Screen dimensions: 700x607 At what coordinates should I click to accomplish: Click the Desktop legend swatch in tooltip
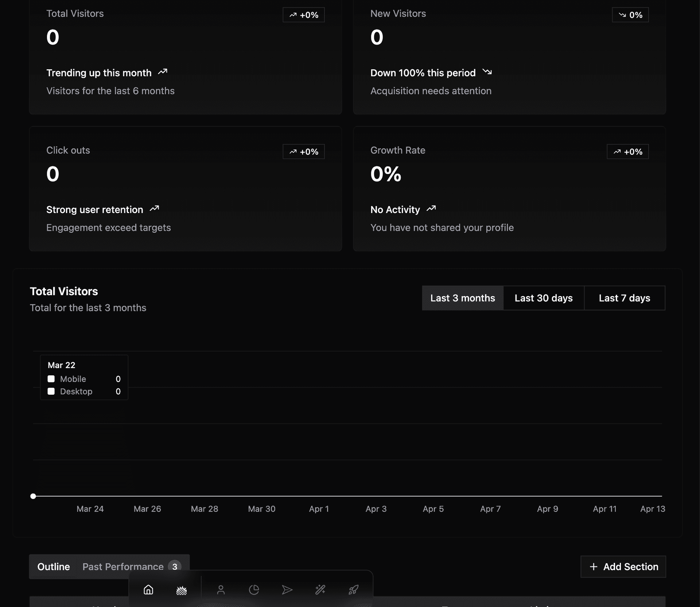pos(51,391)
